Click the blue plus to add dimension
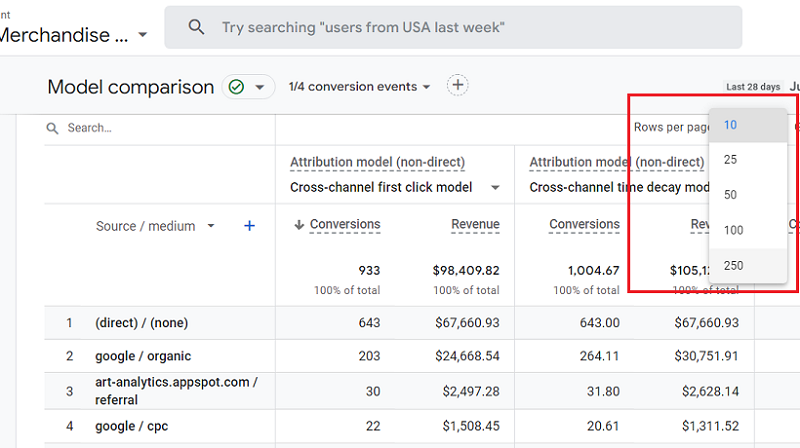 [249, 226]
